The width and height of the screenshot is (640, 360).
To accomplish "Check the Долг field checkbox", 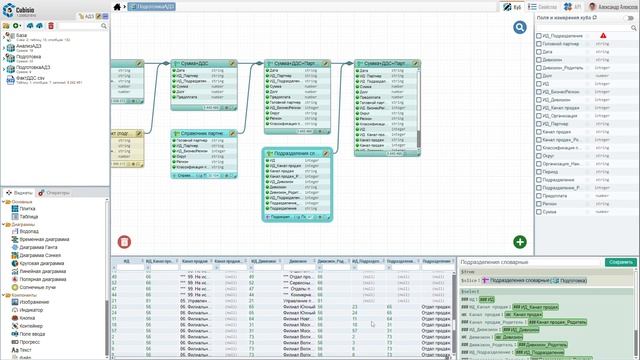I will coord(539,76).
